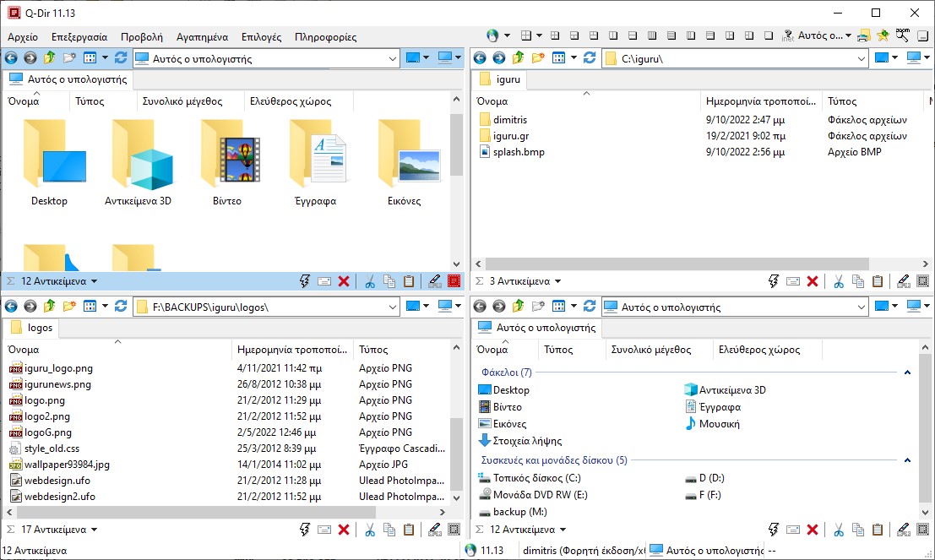This screenshot has width=935, height=560.
Task: Open the Αγαπημένα menu
Action: (x=202, y=37)
